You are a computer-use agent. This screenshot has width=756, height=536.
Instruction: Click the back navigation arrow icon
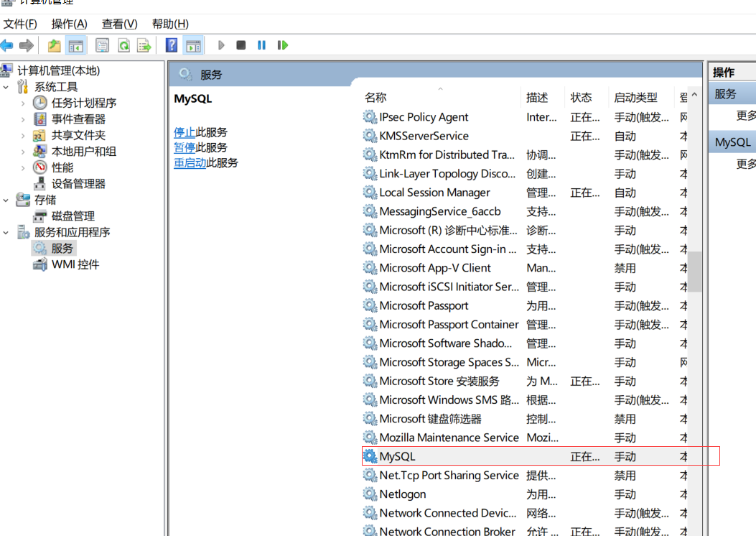[x=7, y=45]
